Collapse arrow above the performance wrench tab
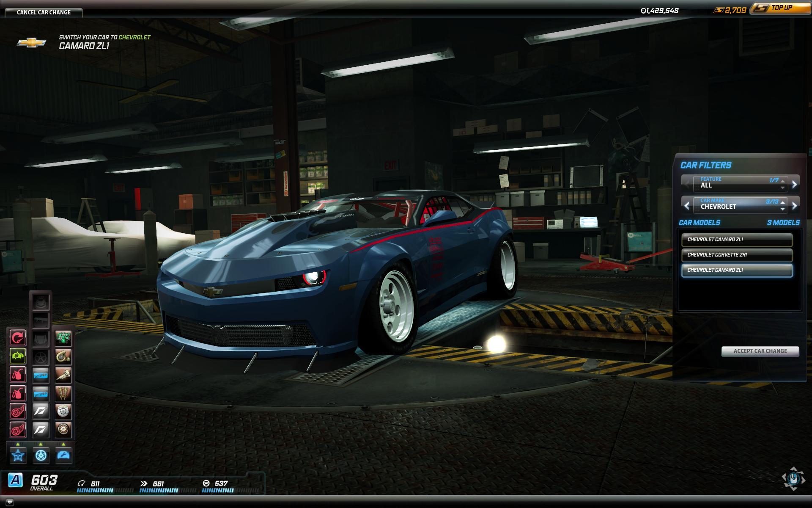 coord(63,444)
